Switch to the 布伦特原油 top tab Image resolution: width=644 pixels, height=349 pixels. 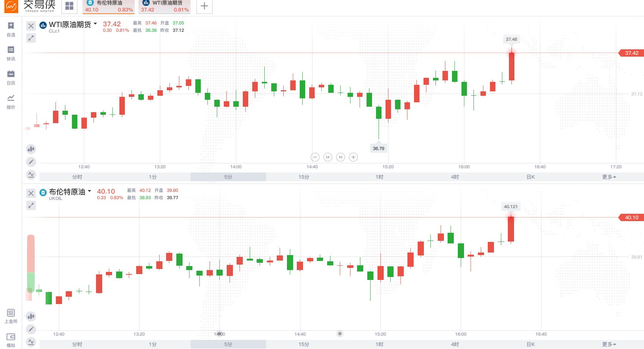click(108, 6)
